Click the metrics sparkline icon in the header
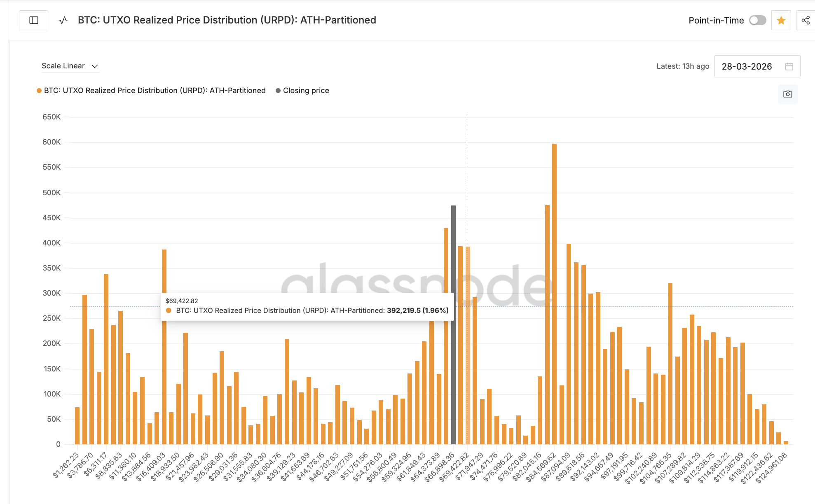This screenshot has height=504, width=815. click(62, 20)
